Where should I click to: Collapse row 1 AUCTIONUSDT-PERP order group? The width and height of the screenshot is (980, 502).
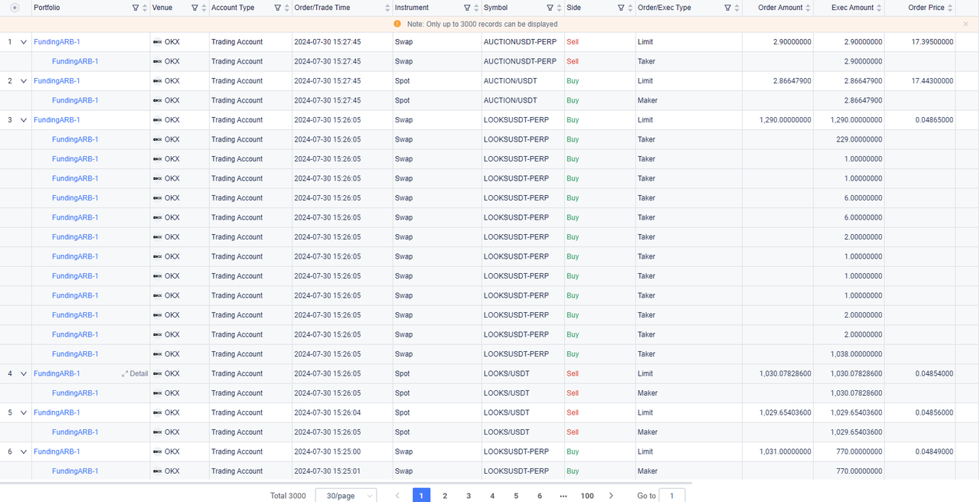[x=24, y=42]
